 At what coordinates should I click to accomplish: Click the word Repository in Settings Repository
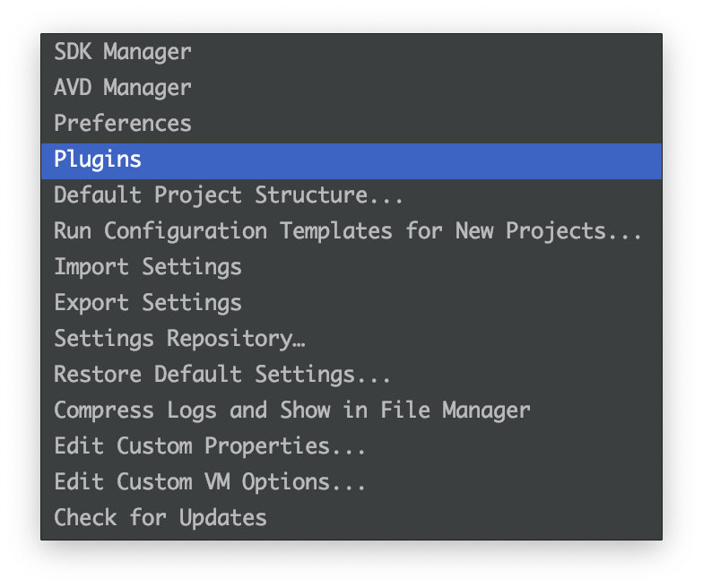tap(230, 339)
